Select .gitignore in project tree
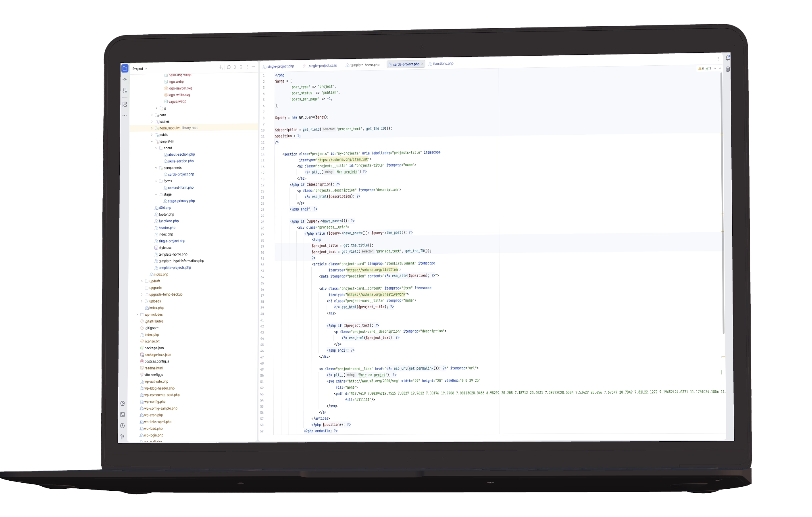Viewport: 812px width, 517px height. click(x=150, y=328)
